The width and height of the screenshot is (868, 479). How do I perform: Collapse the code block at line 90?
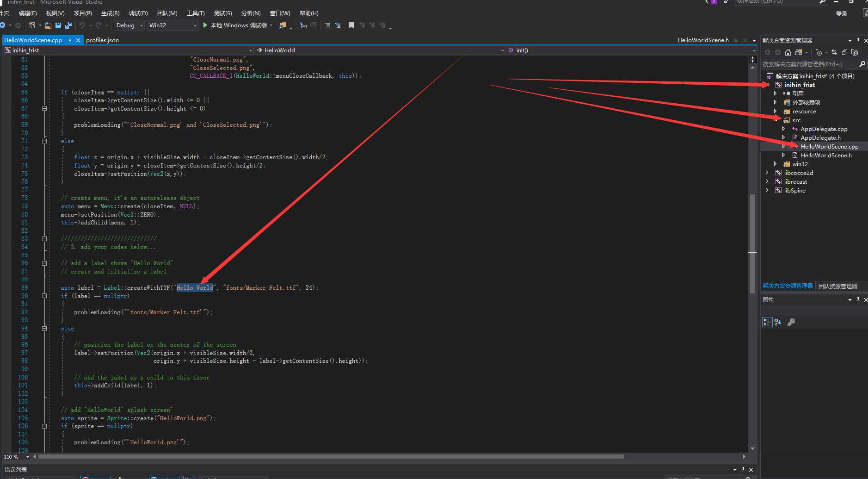pos(44,296)
